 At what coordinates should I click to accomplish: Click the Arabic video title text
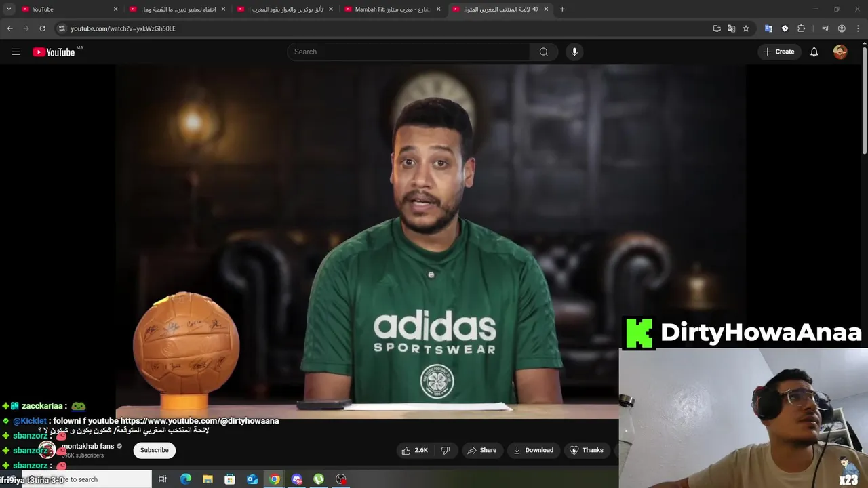tap(123, 430)
